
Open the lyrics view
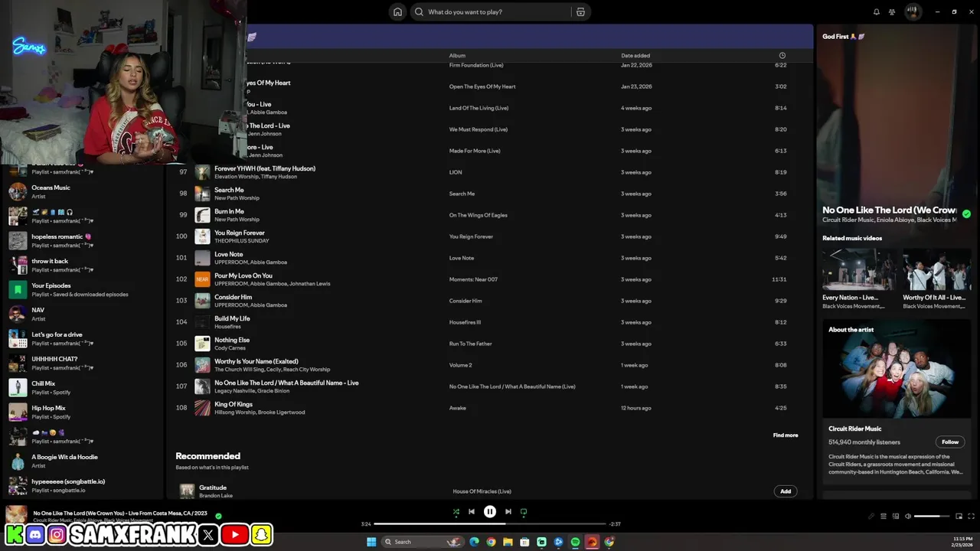coord(871,516)
